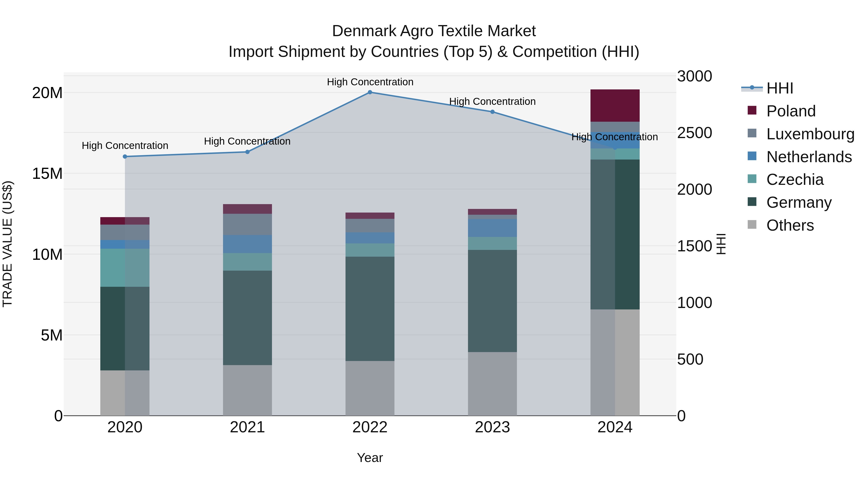Click the 2022 x-axis label
This screenshot has width=868, height=488.
click(x=370, y=427)
